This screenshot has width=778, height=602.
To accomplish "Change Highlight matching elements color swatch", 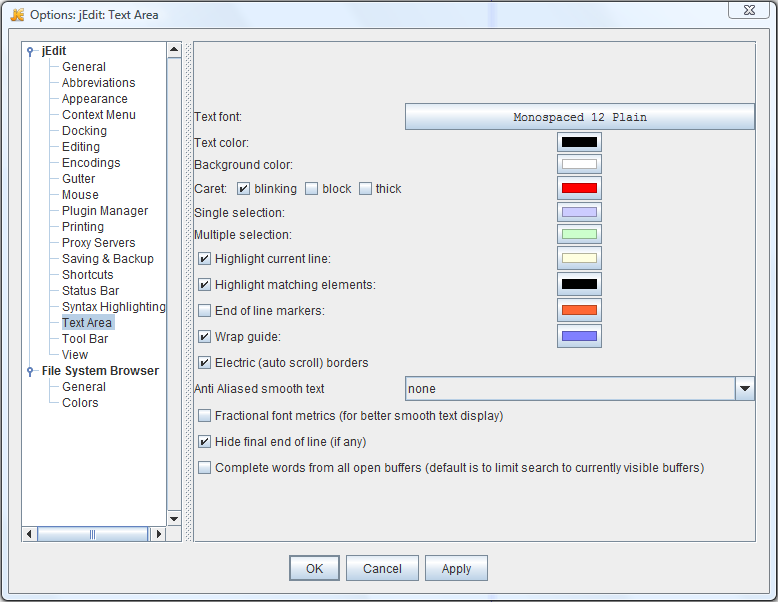I will [x=579, y=284].
